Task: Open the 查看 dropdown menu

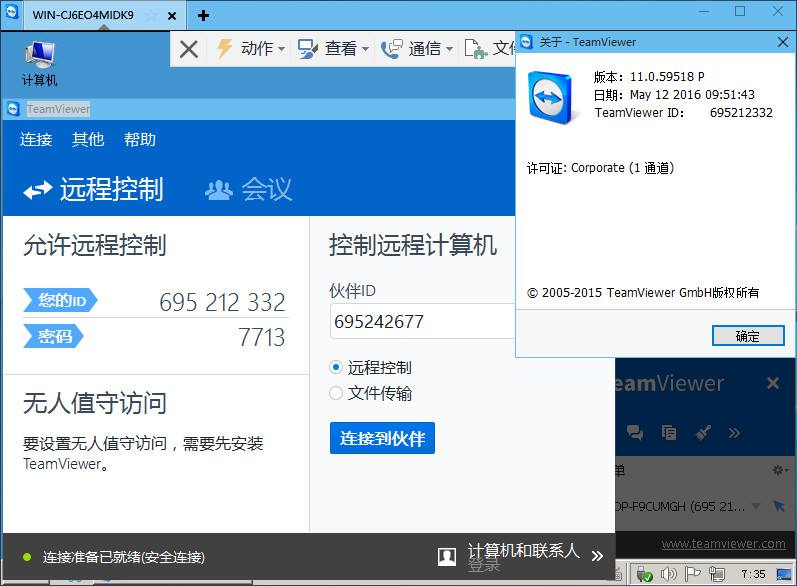Action: tap(347, 49)
